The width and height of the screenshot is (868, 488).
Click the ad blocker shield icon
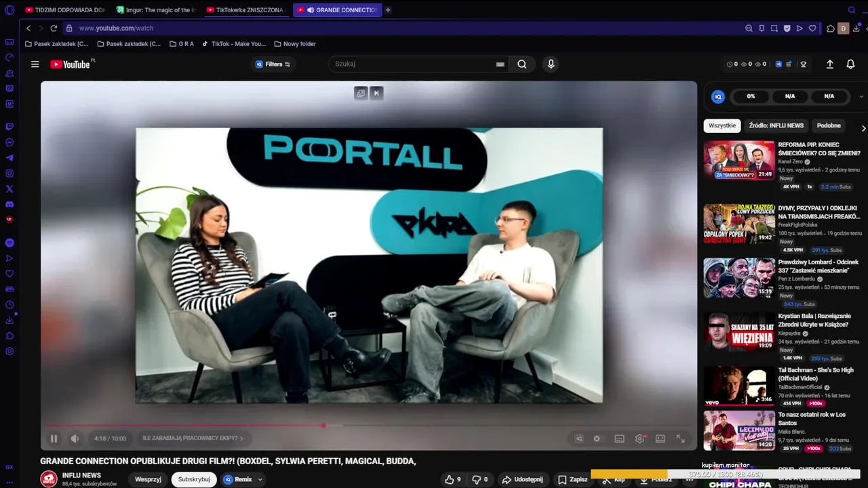click(787, 28)
